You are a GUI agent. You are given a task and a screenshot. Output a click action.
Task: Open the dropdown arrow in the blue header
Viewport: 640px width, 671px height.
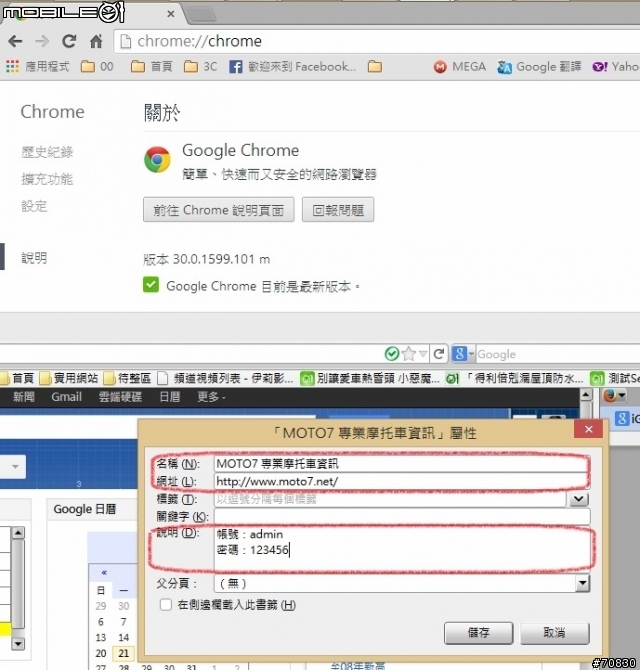click(15, 466)
